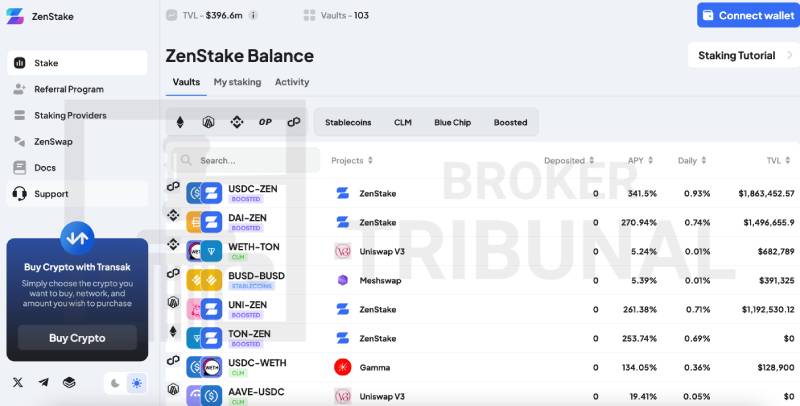
Task: Go to Staking Providers
Action: (77, 115)
